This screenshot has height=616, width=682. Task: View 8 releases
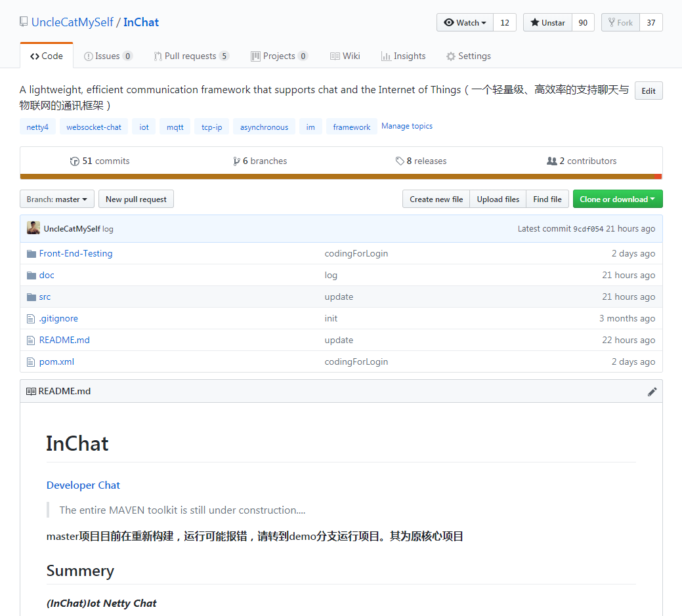click(x=421, y=161)
